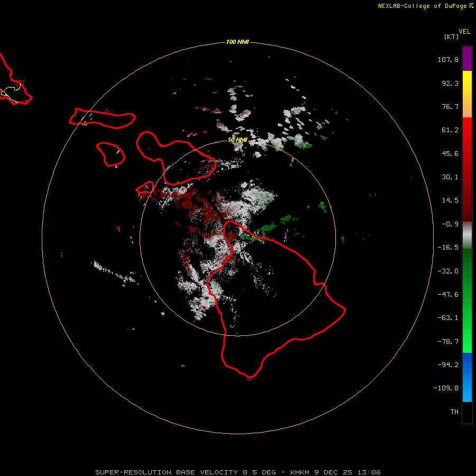Click the TH label under the scale
Viewport: 476px width, 476px height.
pos(454,412)
